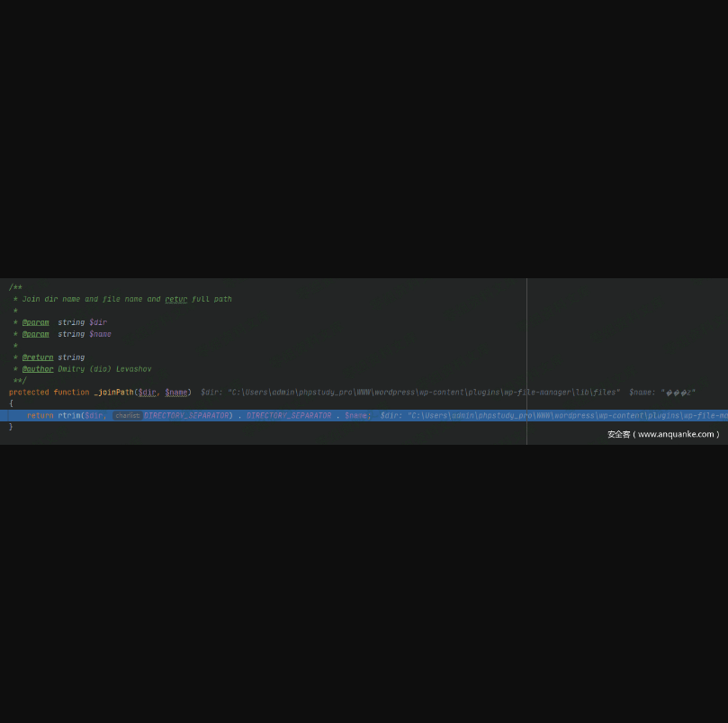728x723 pixels.
Task: Select the $name parameter in _joinPath signature
Action: 176,393
